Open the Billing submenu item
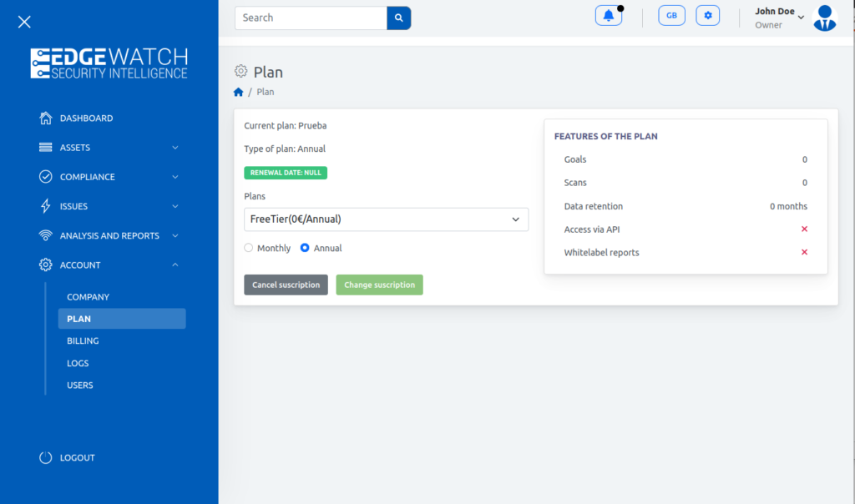 coord(83,340)
